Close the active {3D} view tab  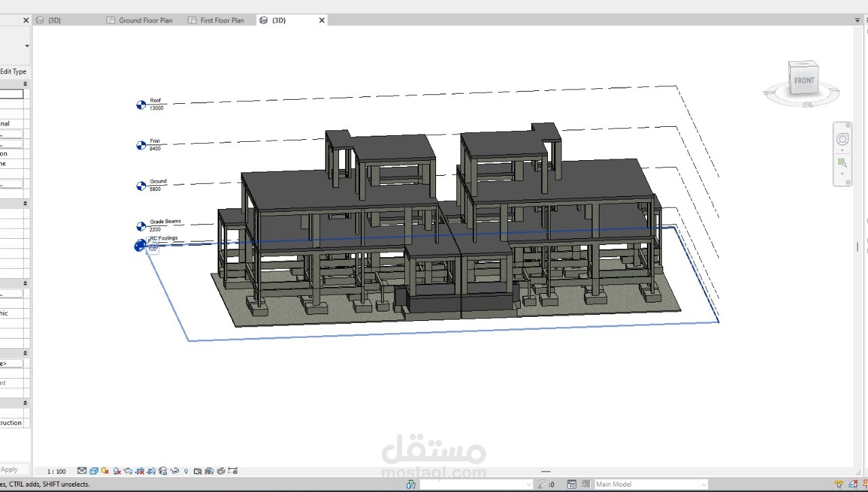tap(321, 20)
